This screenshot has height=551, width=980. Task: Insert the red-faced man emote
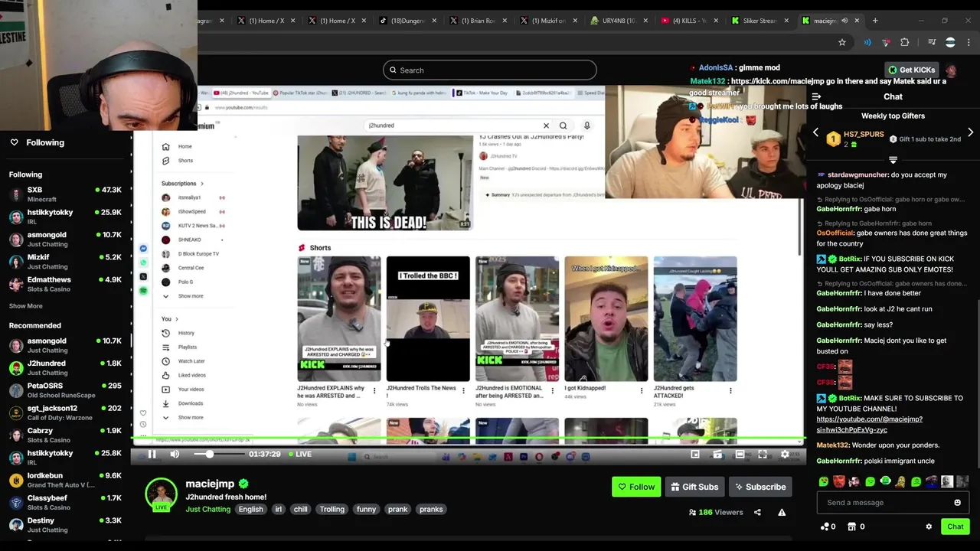[x=838, y=482]
